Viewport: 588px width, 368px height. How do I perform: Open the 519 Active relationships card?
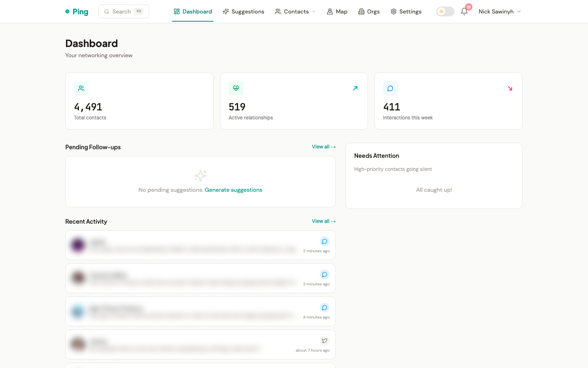294,101
